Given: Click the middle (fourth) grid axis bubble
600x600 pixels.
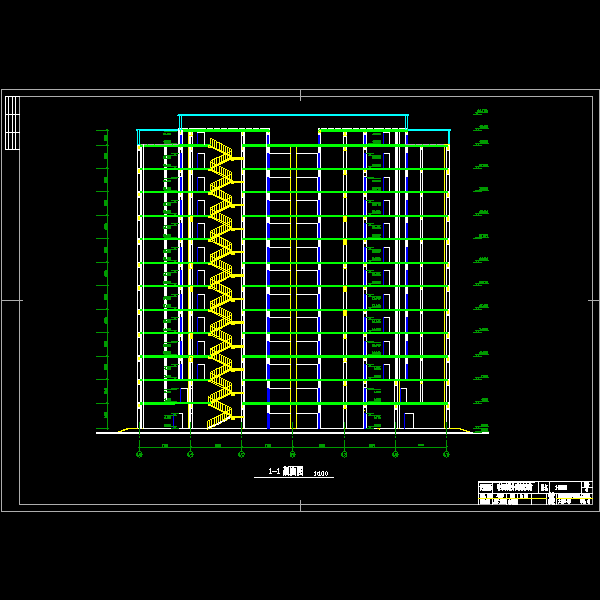Looking at the screenshot, I should click(x=293, y=454).
